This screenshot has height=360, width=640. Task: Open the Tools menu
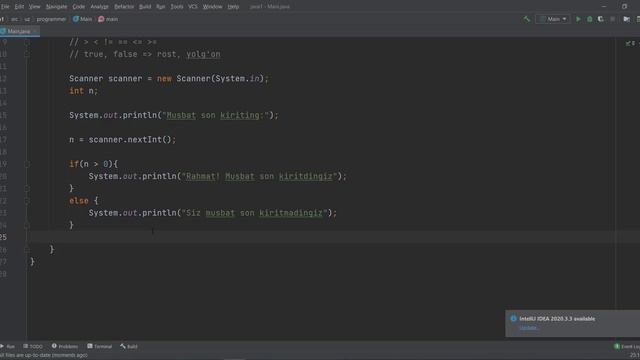tap(177, 7)
